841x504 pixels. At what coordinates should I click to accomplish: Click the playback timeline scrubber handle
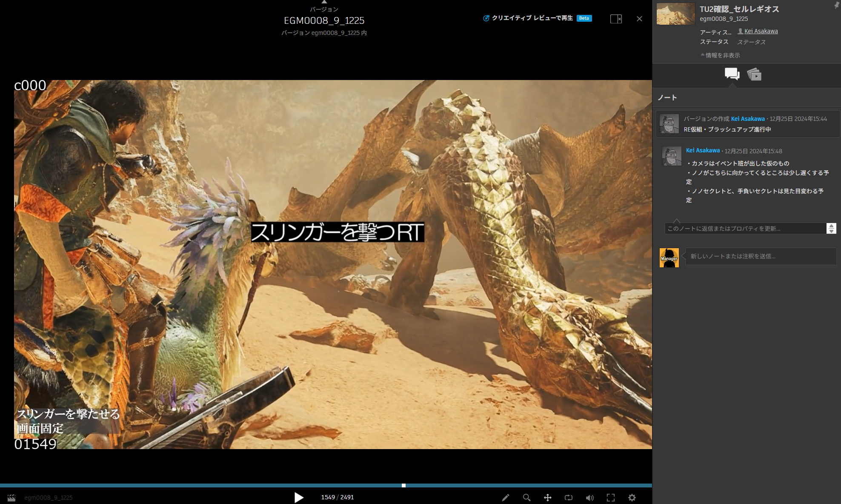point(403,485)
